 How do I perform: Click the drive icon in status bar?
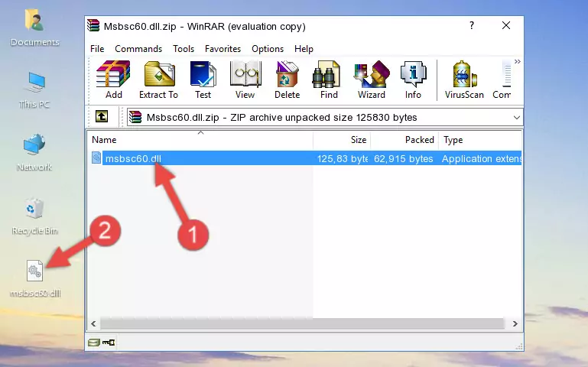click(94, 342)
